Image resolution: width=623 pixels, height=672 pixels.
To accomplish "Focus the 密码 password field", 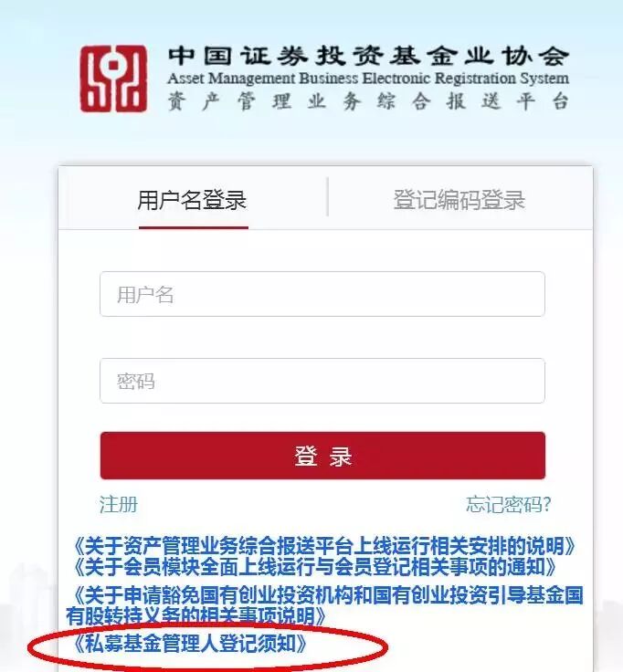I will [322, 381].
